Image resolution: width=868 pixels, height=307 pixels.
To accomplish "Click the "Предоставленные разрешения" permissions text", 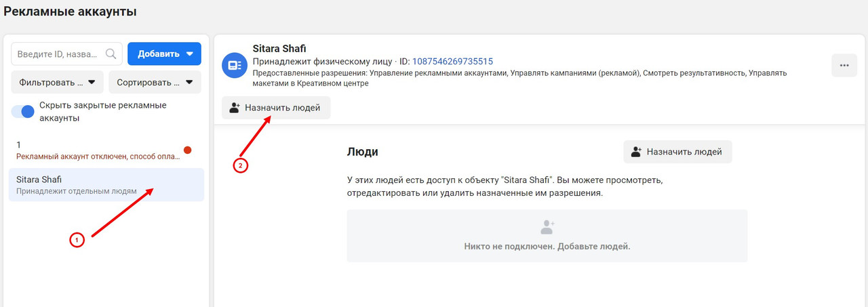I will point(519,77).
